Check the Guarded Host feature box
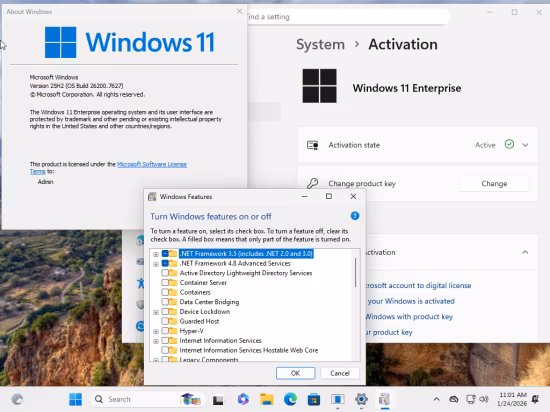Image resolution: width=550 pixels, height=412 pixels. pos(165,321)
